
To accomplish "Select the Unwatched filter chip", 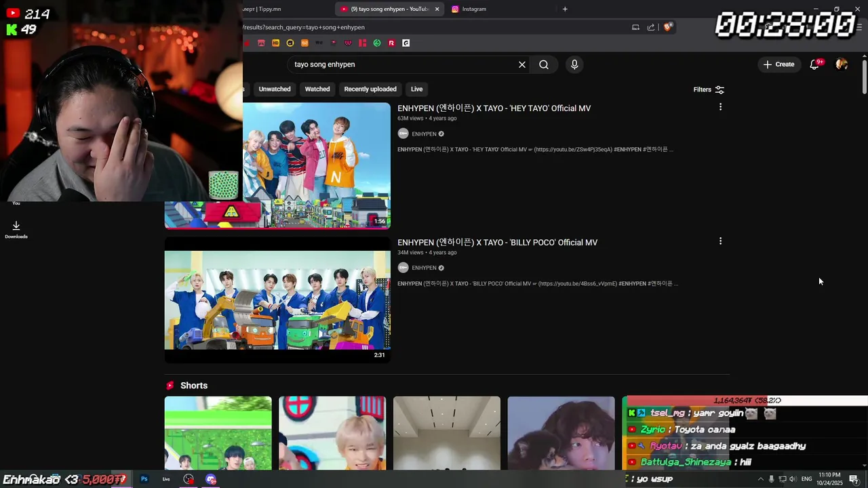I will click(275, 89).
